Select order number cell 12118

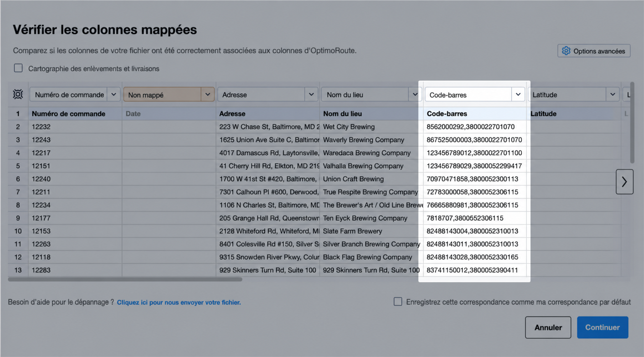75,257
